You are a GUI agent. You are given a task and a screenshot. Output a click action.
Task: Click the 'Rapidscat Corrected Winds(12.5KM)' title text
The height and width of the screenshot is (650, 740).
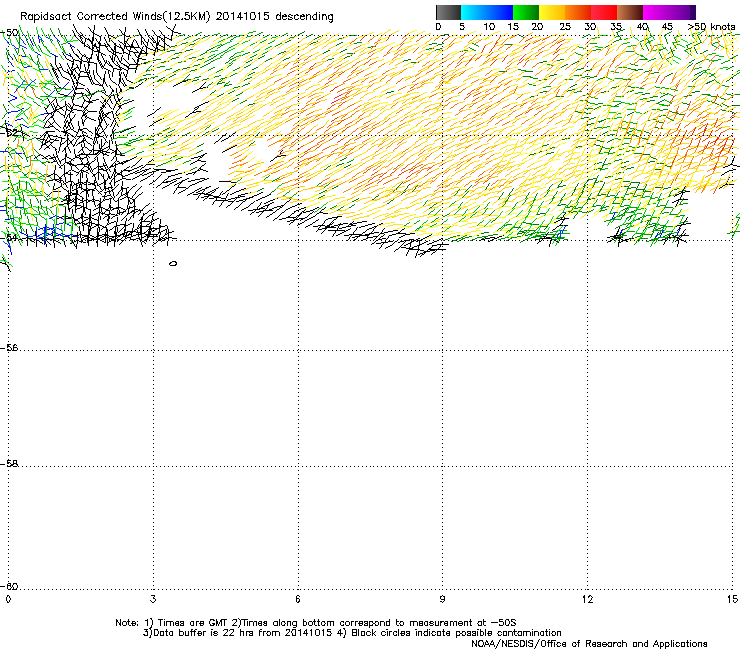click(115, 17)
